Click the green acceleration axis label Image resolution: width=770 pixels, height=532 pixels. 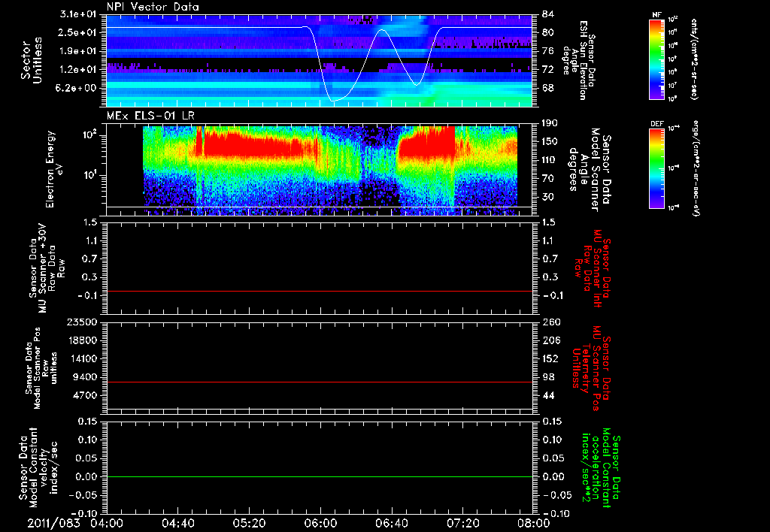click(x=601, y=472)
